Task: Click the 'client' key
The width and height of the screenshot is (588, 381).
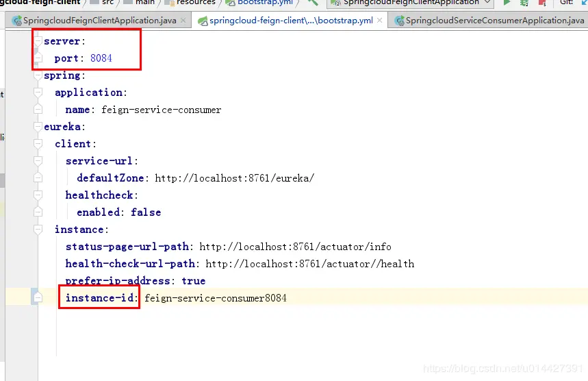Action: tap(73, 144)
